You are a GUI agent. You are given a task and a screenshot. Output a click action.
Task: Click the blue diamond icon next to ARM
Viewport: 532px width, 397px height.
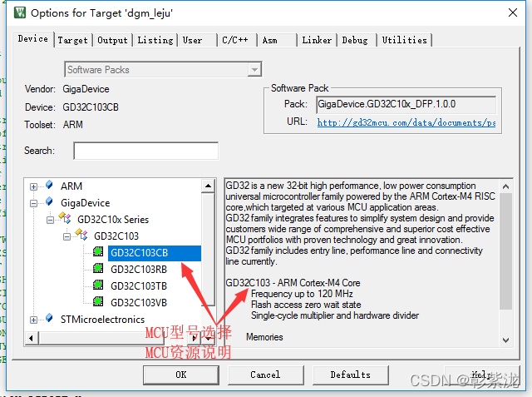pos(49,185)
